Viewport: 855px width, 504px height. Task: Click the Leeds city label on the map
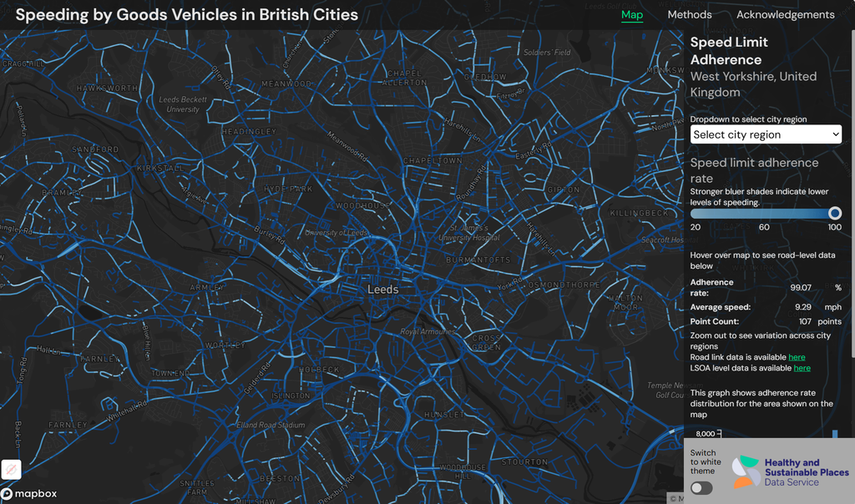[382, 290]
